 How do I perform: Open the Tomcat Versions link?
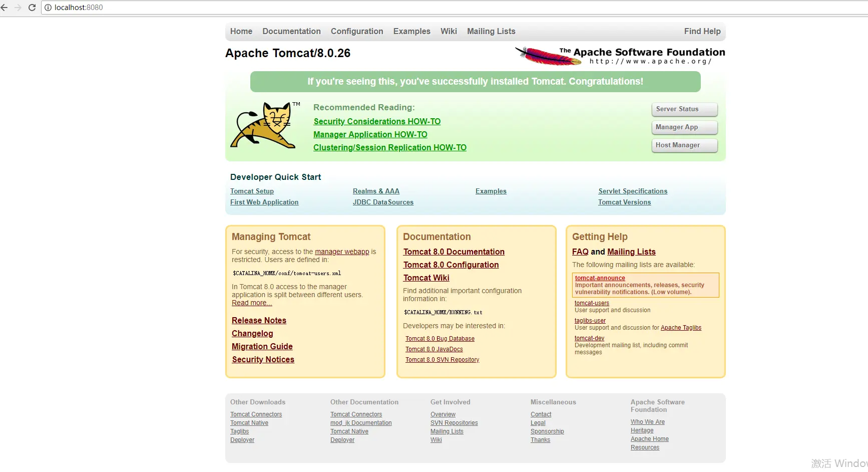[x=625, y=202]
